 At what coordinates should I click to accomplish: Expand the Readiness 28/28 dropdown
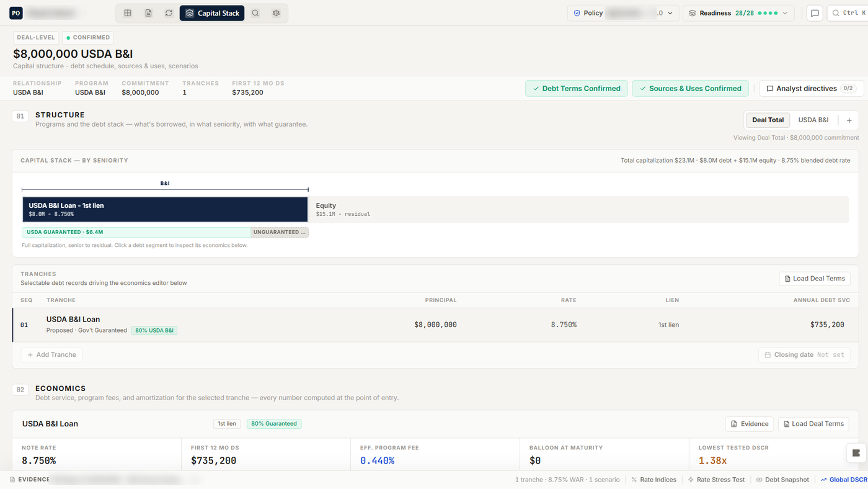click(x=738, y=13)
